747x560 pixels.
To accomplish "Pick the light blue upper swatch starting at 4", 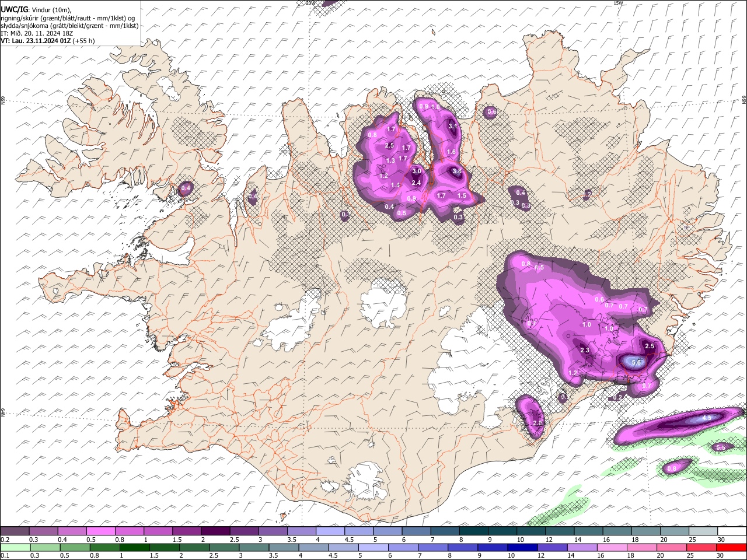I will point(330,531).
